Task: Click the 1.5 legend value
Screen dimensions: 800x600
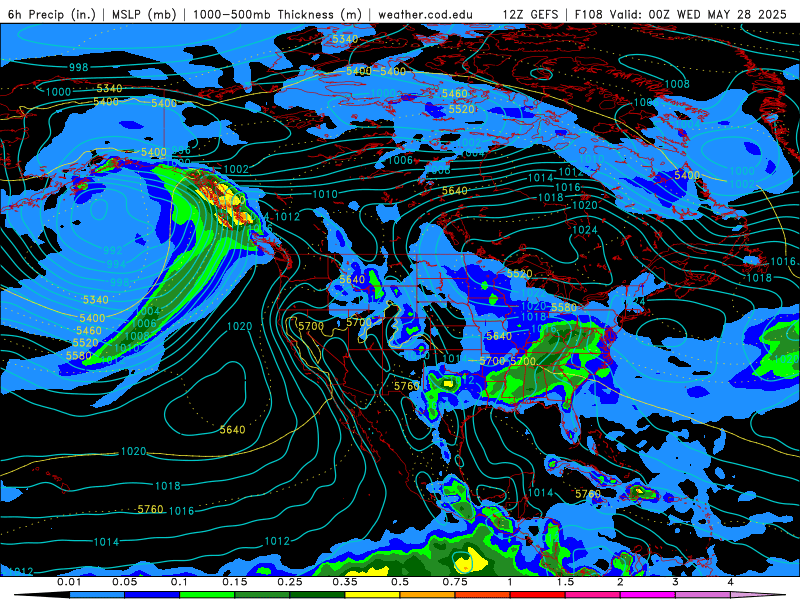Action: 565,582
